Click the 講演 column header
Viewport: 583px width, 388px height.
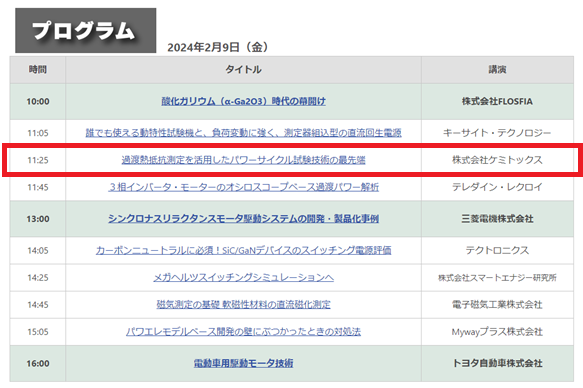click(497, 69)
